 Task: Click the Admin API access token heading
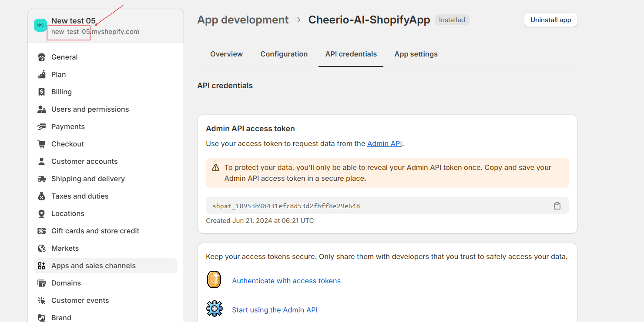(250, 129)
